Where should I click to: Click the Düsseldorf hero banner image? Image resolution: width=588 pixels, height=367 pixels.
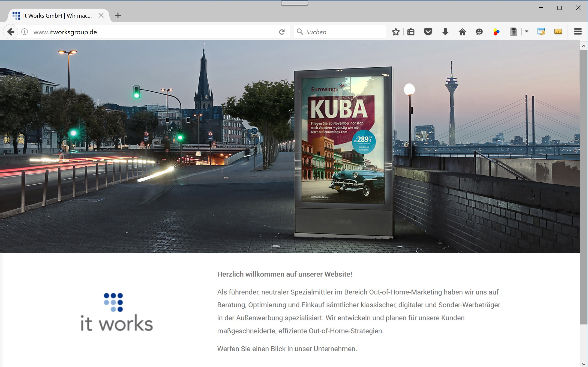290,147
